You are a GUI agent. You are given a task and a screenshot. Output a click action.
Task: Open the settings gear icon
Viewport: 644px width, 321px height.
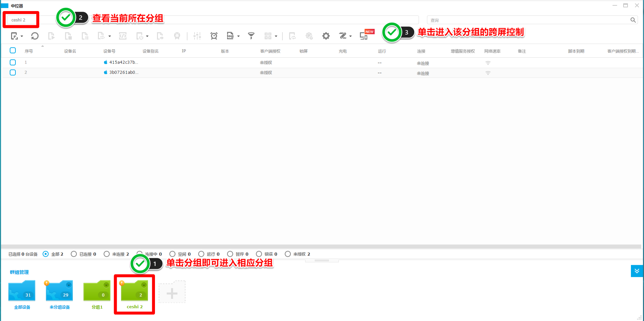tap(326, 36)
